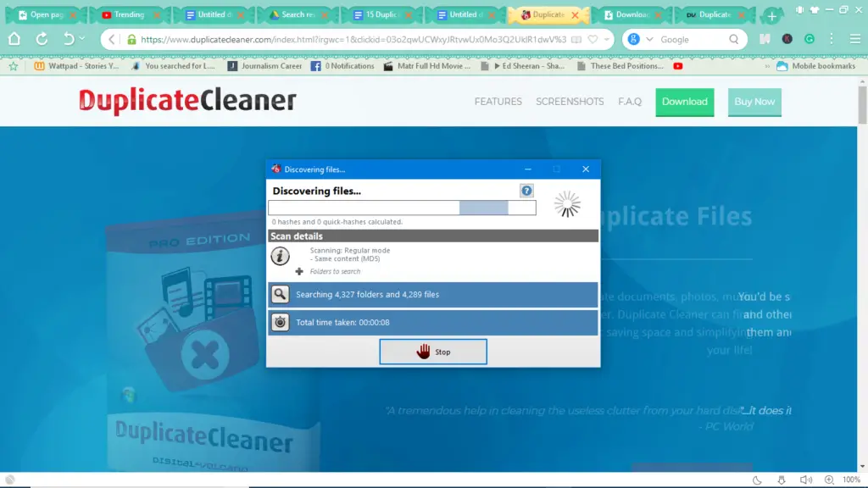Click the page vertical scrollbar thumb

point(862,105)
